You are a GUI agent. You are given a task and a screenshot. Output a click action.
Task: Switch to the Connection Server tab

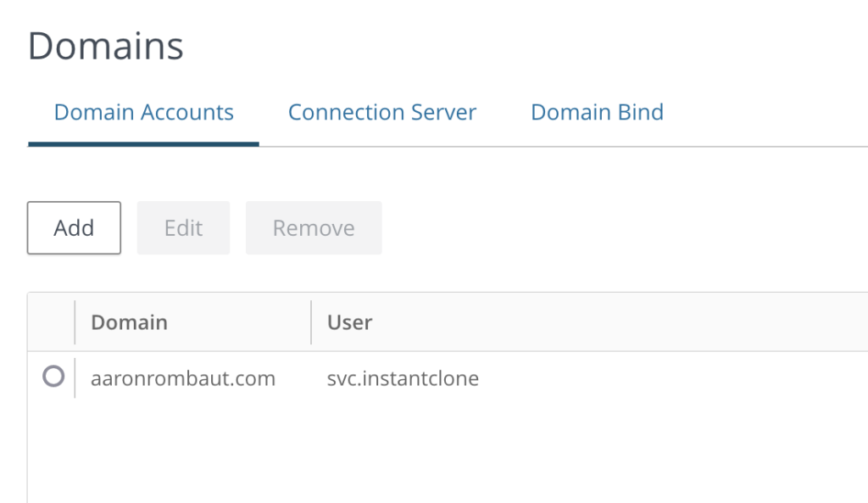381,112
